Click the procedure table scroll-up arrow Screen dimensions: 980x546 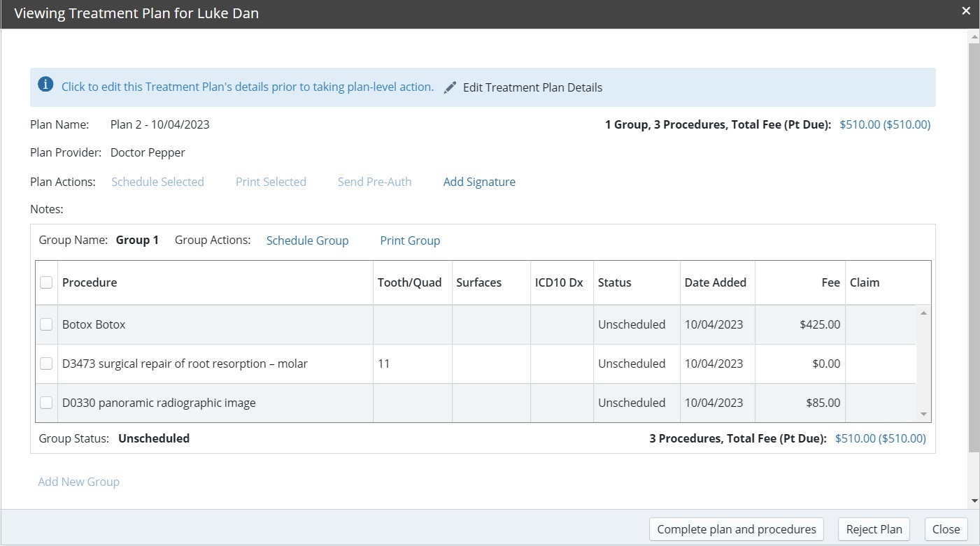click(x=923, y=312)
